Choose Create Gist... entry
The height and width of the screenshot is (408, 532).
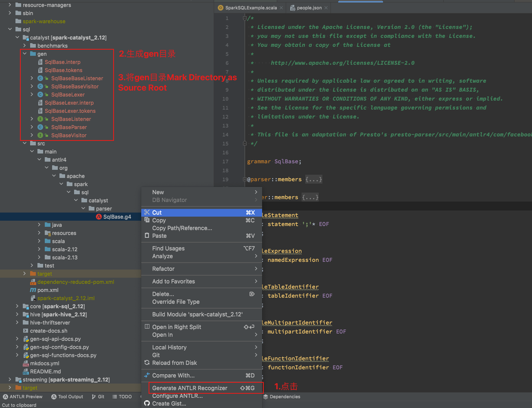201,404
